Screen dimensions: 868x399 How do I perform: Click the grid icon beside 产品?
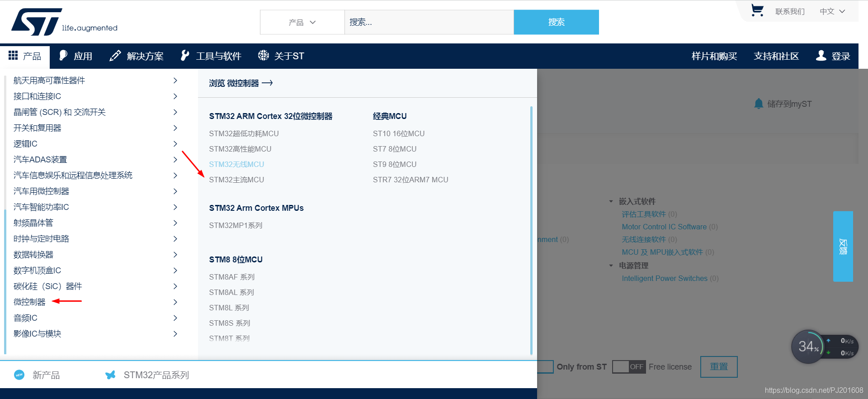pos(13,55)
